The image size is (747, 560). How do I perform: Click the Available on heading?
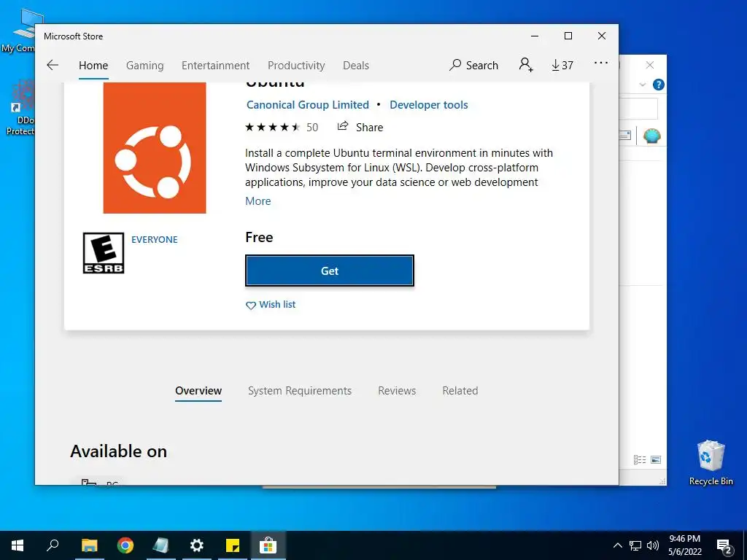click(x=119, y=451)
